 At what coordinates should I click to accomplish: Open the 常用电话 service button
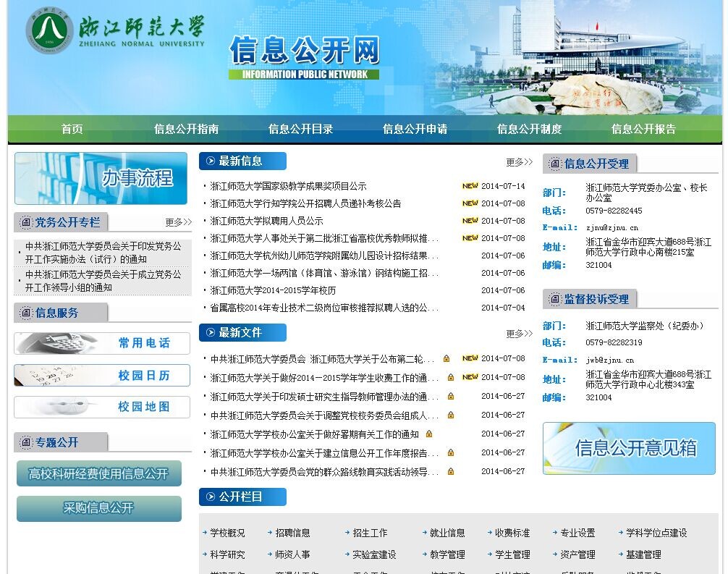point(102,343)
